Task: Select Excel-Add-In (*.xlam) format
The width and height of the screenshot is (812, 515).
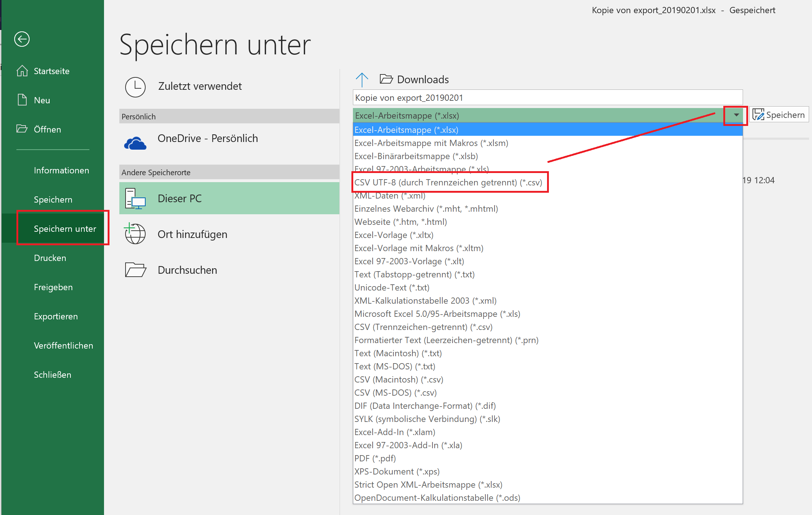Action: 547,432
